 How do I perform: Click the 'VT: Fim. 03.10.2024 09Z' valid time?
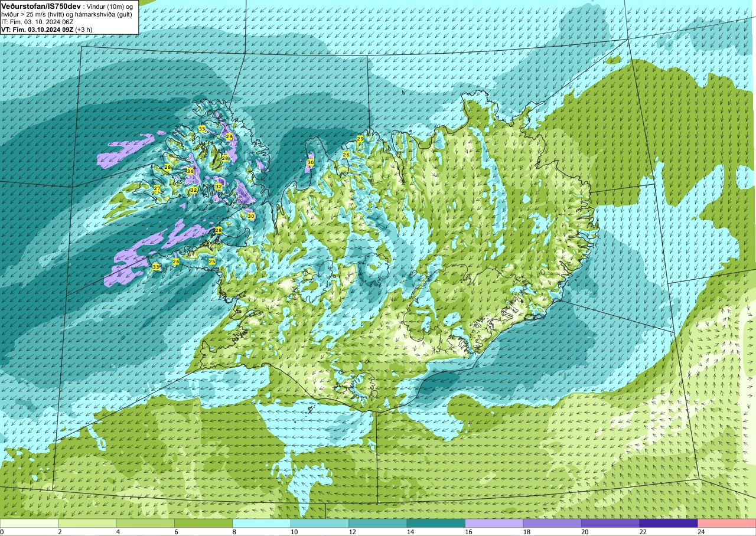pyautogui.click(x=38, y=30)
